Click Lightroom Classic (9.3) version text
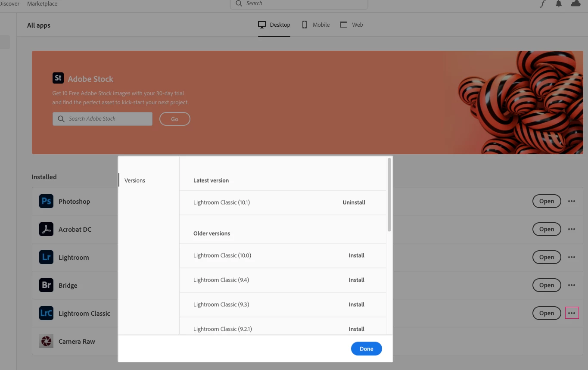588x370 pixels. coord(221,305)
